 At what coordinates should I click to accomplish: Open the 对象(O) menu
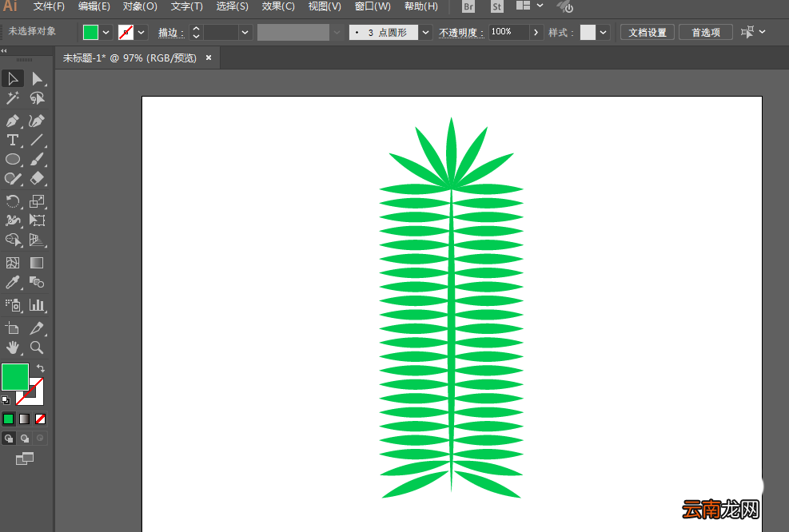click(x=140, y=6)
